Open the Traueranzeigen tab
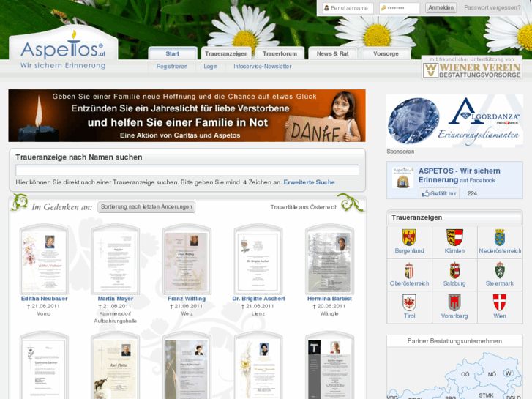 click(x=226, y=53)
